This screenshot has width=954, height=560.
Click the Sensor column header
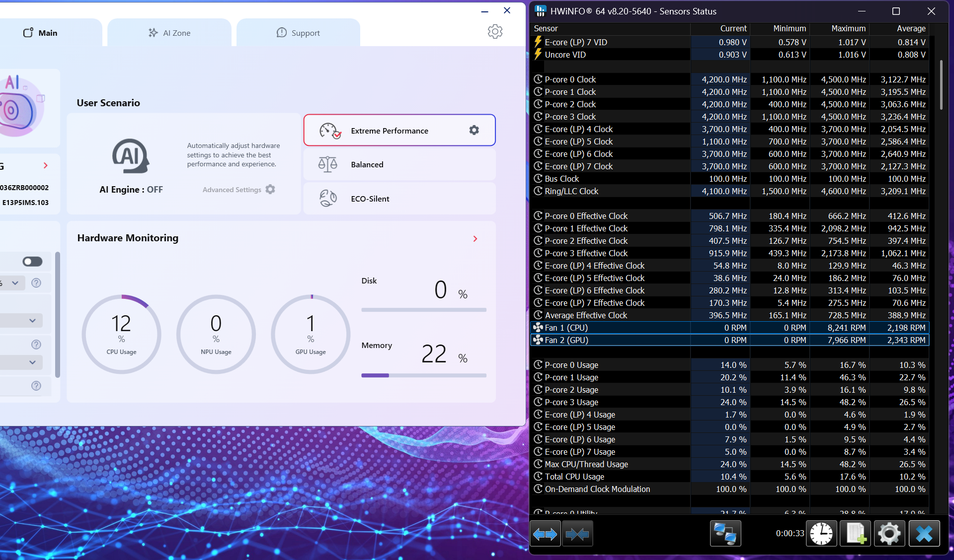(611, 28)
